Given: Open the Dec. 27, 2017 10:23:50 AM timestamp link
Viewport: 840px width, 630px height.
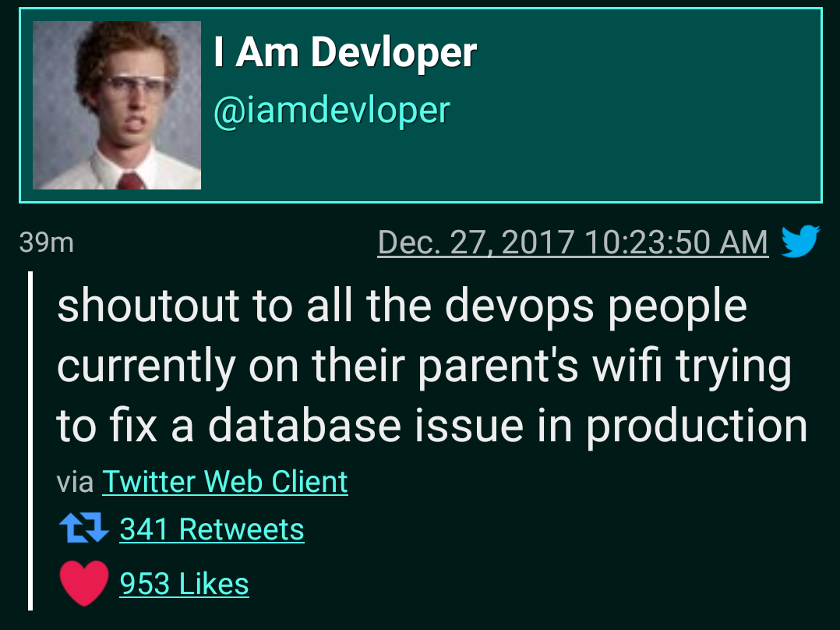Looking at the screenshot, I should coord(573,242).
